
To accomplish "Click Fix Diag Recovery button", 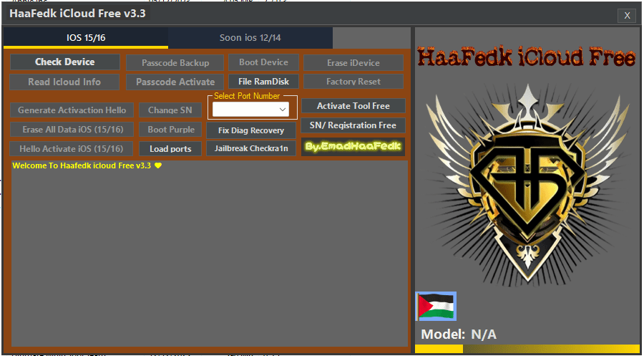I will point(251,130).
